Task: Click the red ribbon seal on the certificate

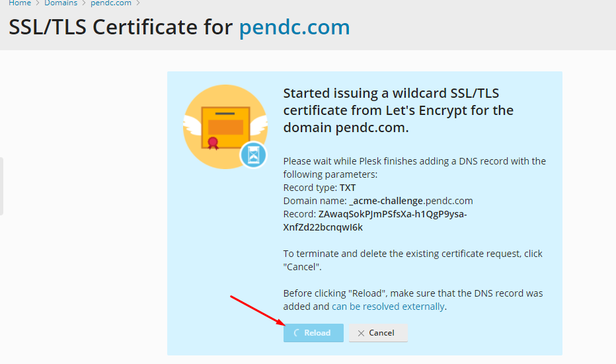Action: (213, 143)
